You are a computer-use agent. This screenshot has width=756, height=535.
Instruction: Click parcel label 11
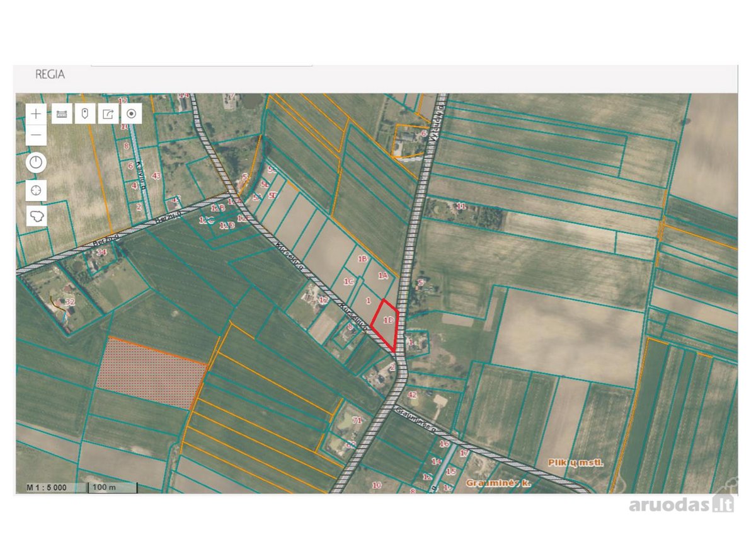[x=461, y=206]
